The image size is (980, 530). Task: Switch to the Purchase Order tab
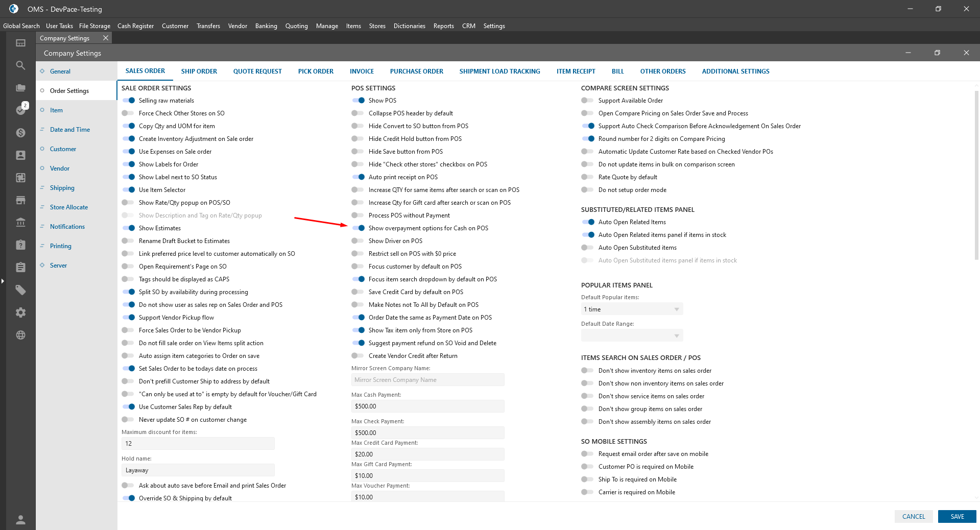pos(416,71)
